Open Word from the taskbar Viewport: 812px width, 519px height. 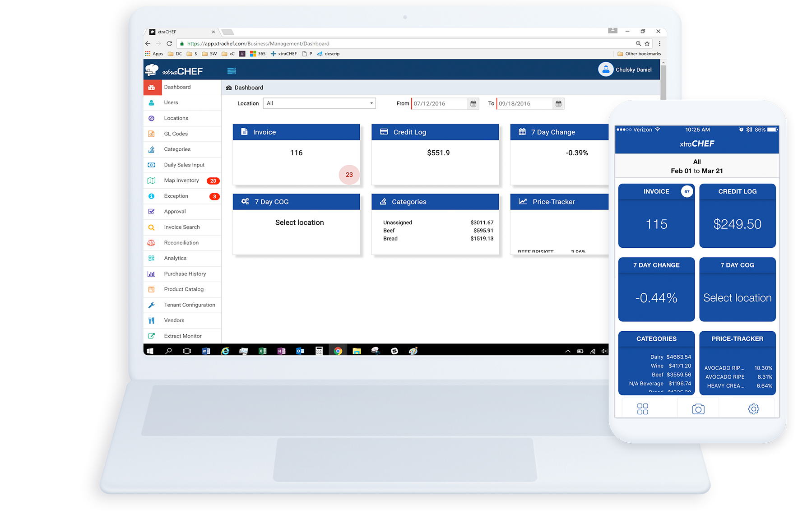pyautogui.click(x=206, y=351)
